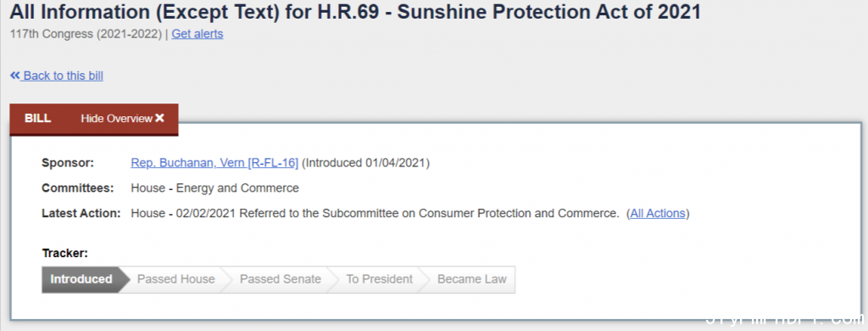Click the Introduced tracker stage
Screen dimensions: 868x331
pos(81,279)
